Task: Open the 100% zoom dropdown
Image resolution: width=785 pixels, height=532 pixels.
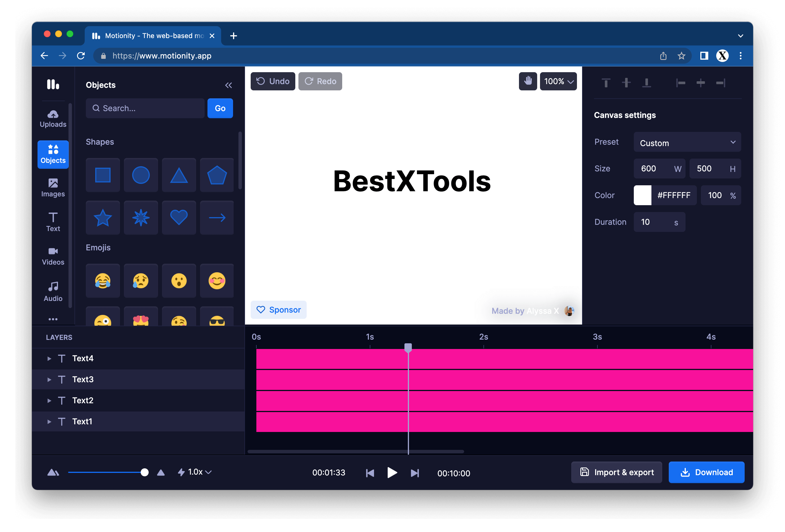Action: click(558, 81)
